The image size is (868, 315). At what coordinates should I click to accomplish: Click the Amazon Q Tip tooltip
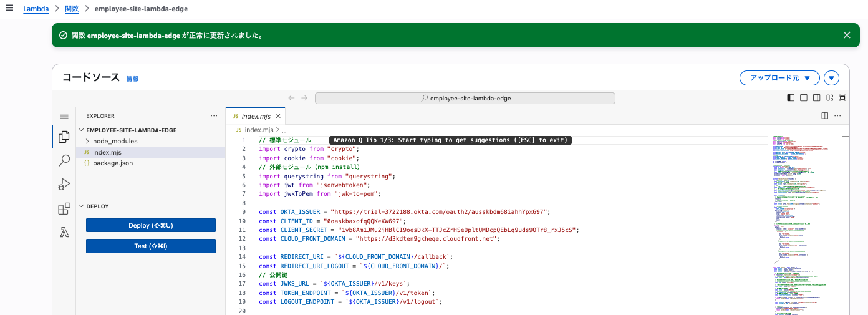point(450,140)
